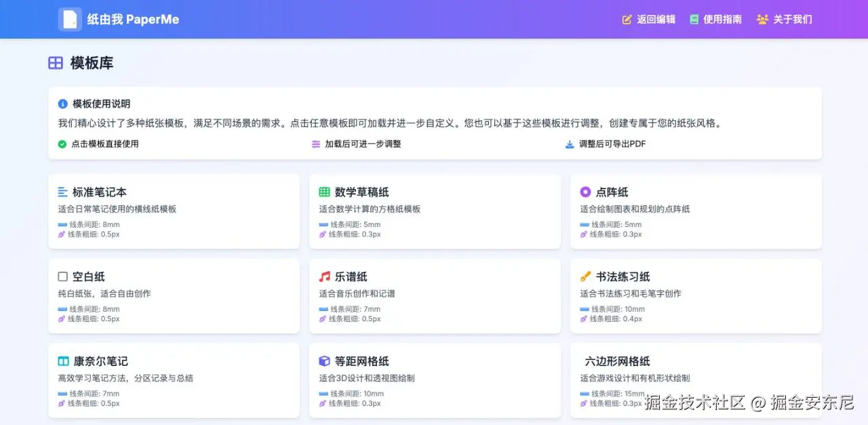The height and width of the screenshot is (425, 868).
Task: Go to 返回编辑 in the top navigation
Action: (649, 19)
